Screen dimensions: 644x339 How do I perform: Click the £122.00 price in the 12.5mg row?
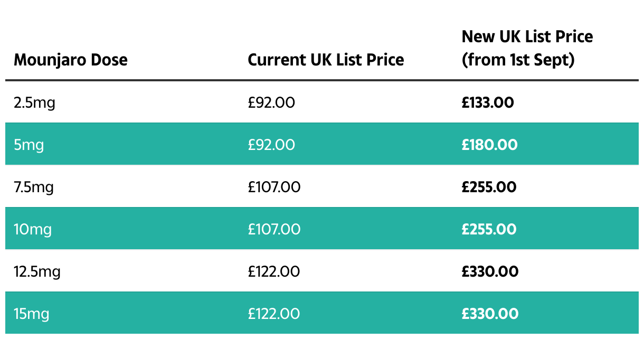(274, 271)
